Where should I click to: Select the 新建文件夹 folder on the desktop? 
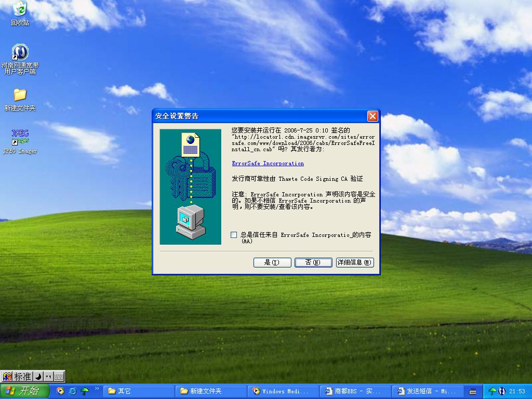click(x=20, y=100)
